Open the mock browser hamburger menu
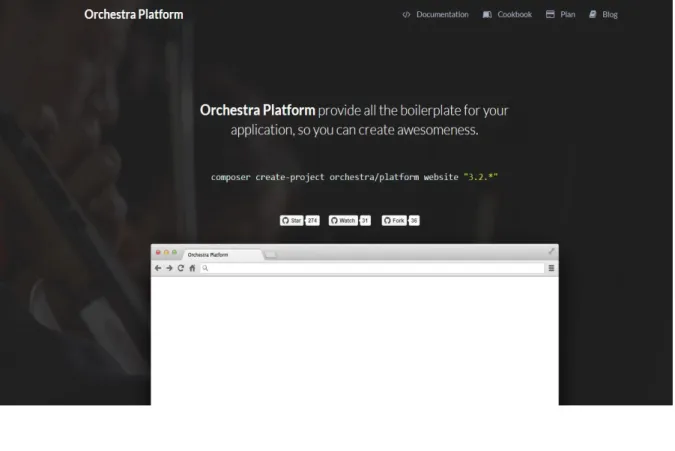The height and width of the screenshot is (451, 675). (x=551, y=268)
